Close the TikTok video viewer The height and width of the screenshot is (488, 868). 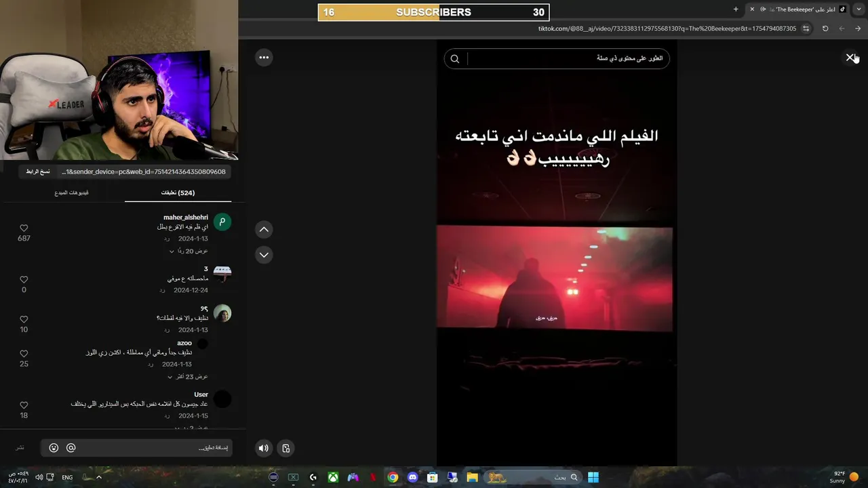(x=850, y=58)
